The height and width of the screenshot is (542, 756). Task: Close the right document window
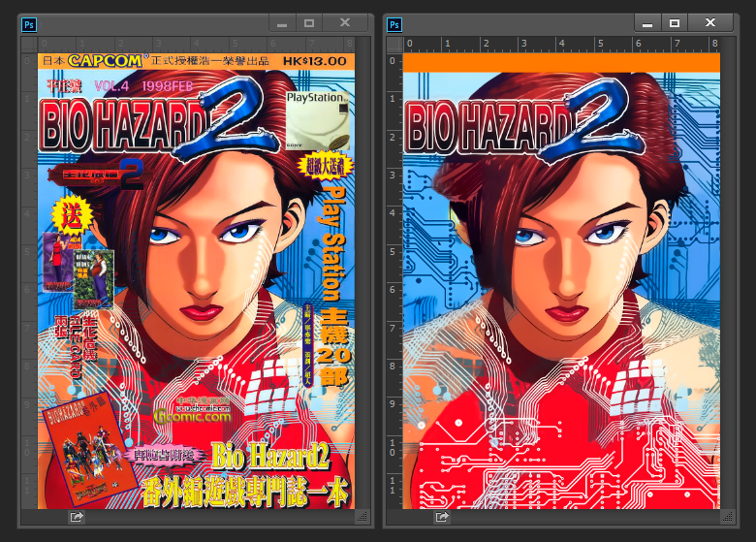tap(710, 22)
